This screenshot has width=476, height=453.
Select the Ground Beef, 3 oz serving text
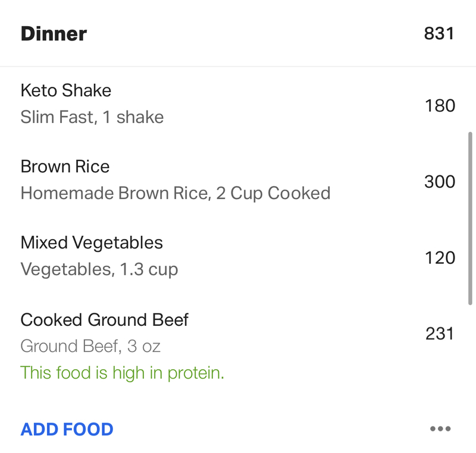[90, 346]
